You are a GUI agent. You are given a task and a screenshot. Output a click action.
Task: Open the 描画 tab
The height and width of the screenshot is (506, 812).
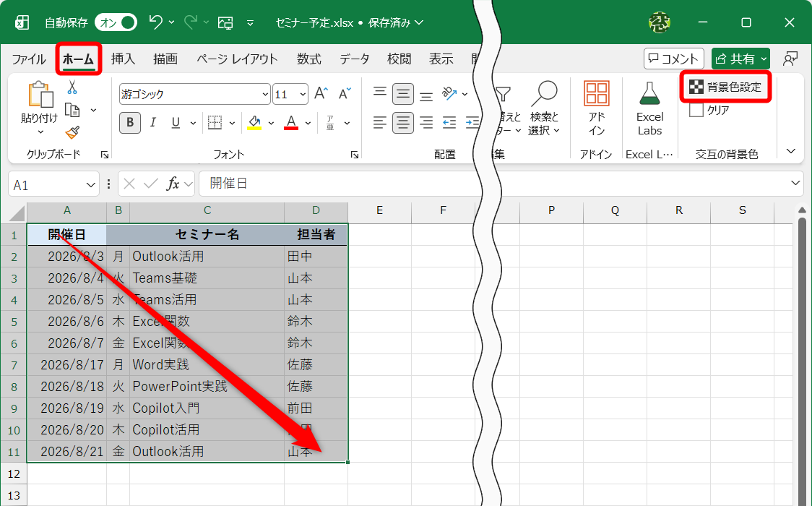pyautogui.click(x=165, y=59)
